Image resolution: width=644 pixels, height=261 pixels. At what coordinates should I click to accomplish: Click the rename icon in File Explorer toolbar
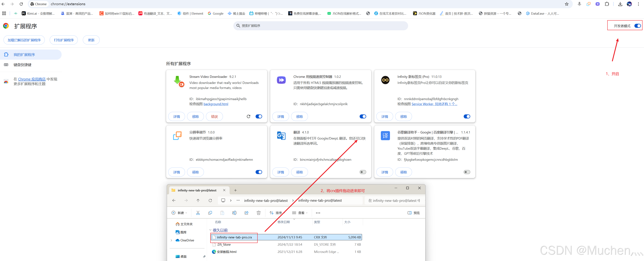[x=234, y=213]
